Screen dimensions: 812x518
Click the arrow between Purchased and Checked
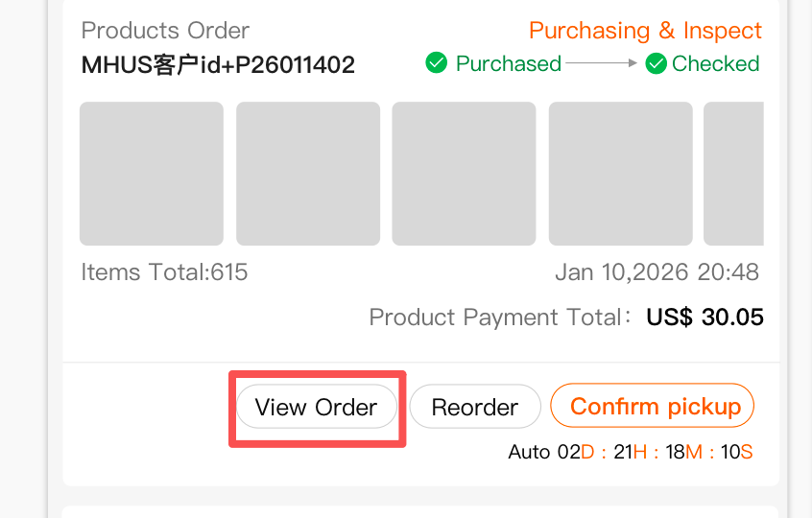pyautogui.click(x=602, y=64)
